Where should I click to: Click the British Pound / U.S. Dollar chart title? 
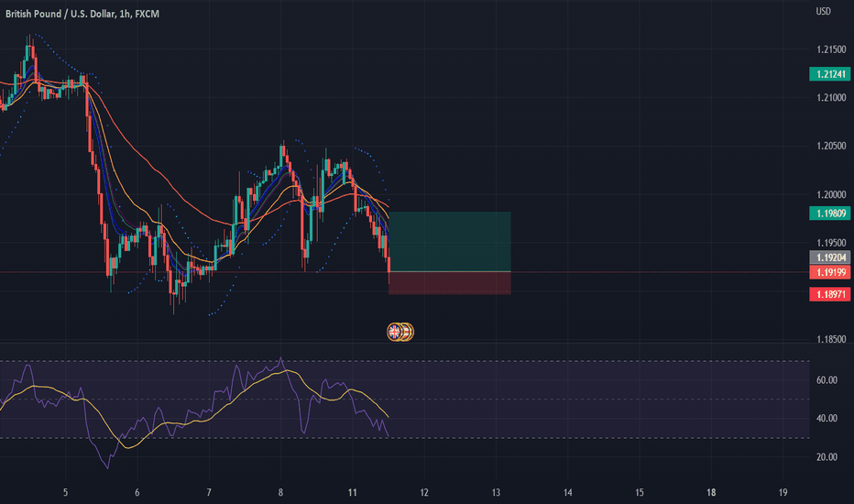click(x=82, y=14)
